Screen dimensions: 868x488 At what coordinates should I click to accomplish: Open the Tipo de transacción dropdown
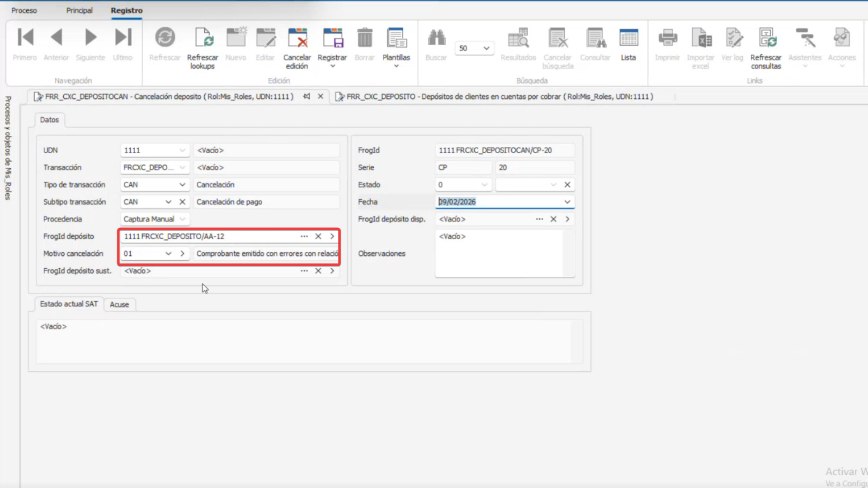click(x=182, y=185)
